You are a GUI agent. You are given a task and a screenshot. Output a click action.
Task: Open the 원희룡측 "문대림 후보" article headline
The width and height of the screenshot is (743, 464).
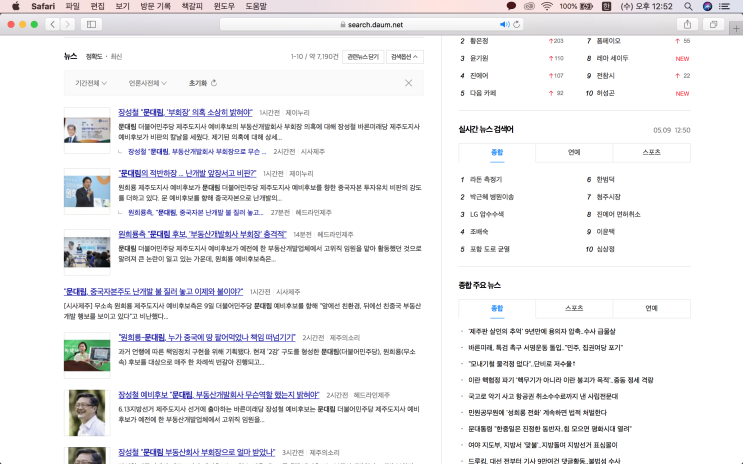click(x=202, y=234)
